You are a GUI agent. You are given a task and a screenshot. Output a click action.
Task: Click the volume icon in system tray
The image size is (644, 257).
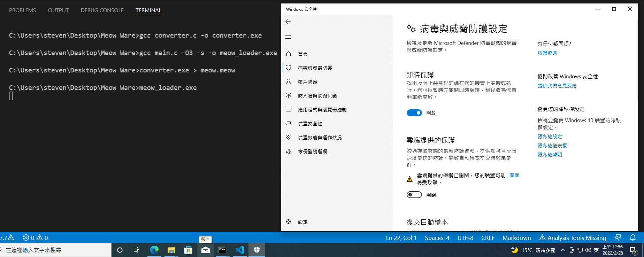pos(588,250)
